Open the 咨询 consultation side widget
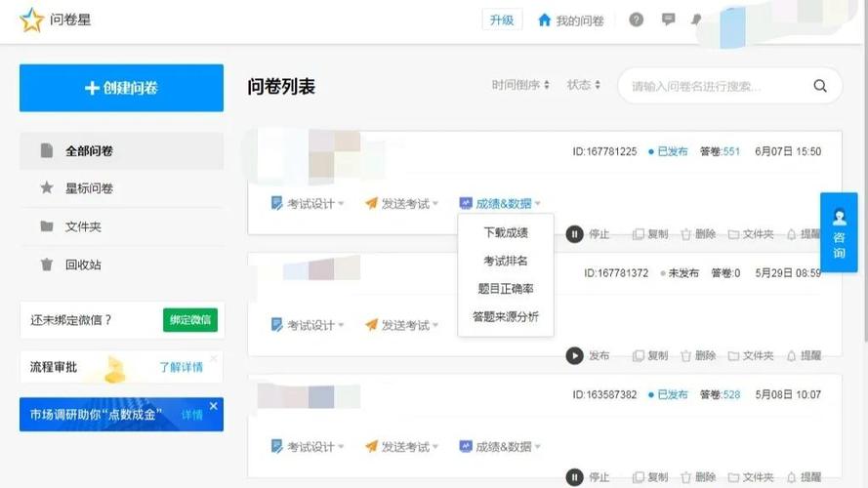Image resolution: width=868 pixels, height=488 pixels. coord(839,232)
